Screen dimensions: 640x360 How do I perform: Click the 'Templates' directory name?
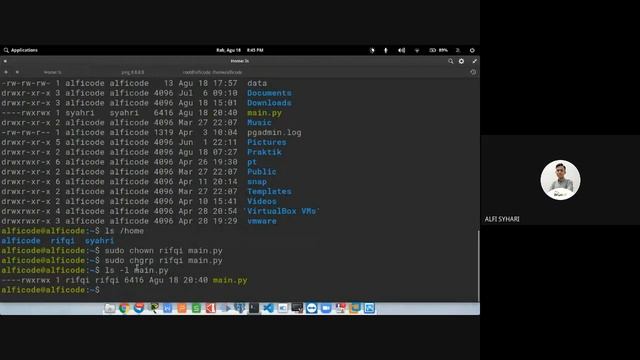[269, 191]
